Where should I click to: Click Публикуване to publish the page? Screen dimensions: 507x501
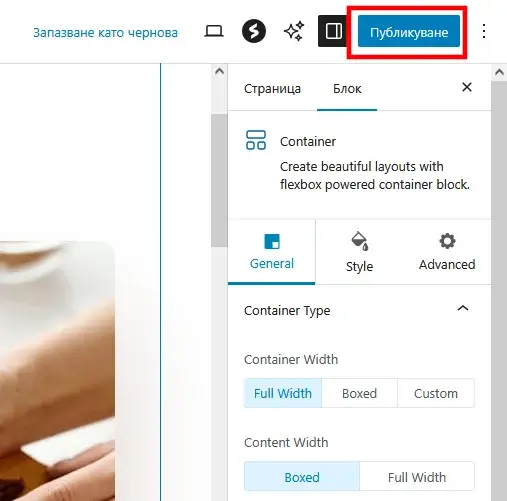409,31
